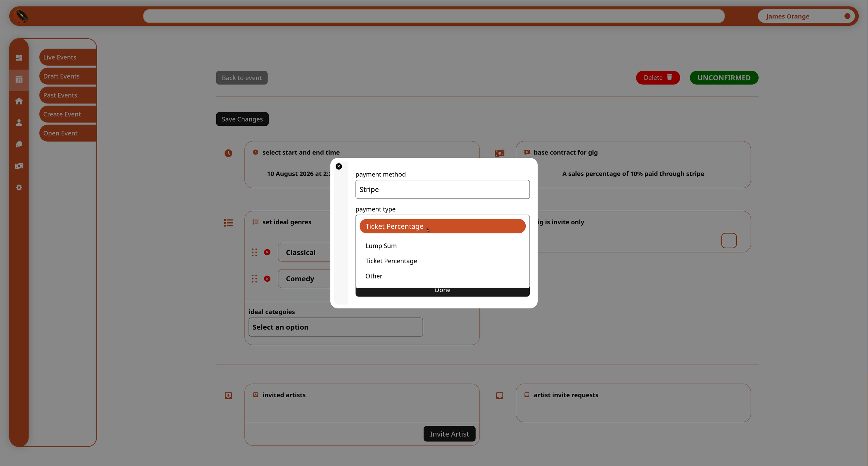This screenshot has height=466, width=868.
Task: Open the ideal categories Select an option dropdown
Action: [335, 327]
